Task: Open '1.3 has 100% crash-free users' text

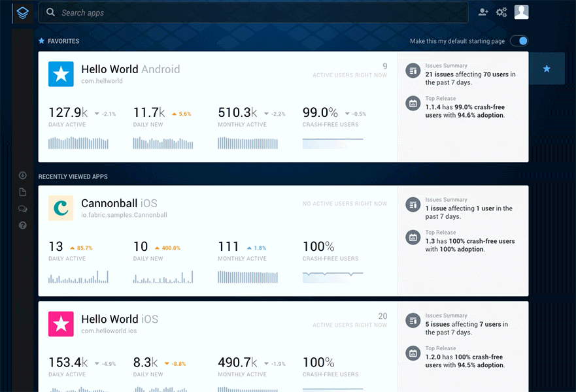Action: 470,245
